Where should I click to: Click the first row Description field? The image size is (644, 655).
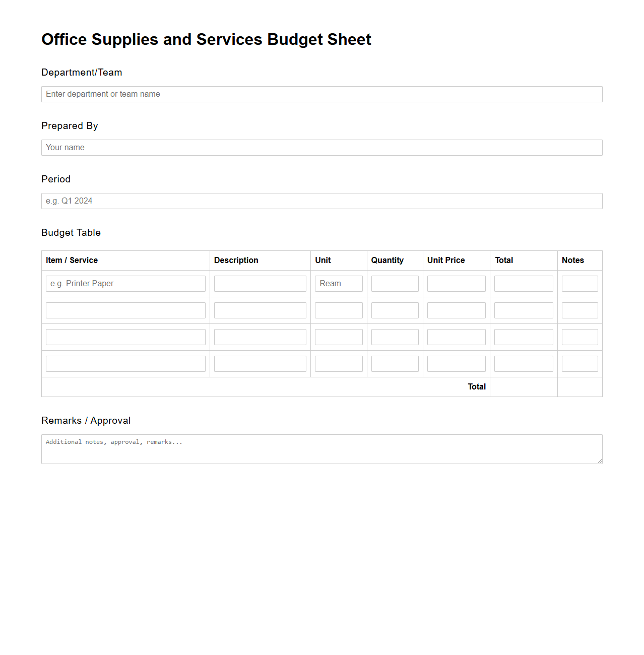coord(260,283)
